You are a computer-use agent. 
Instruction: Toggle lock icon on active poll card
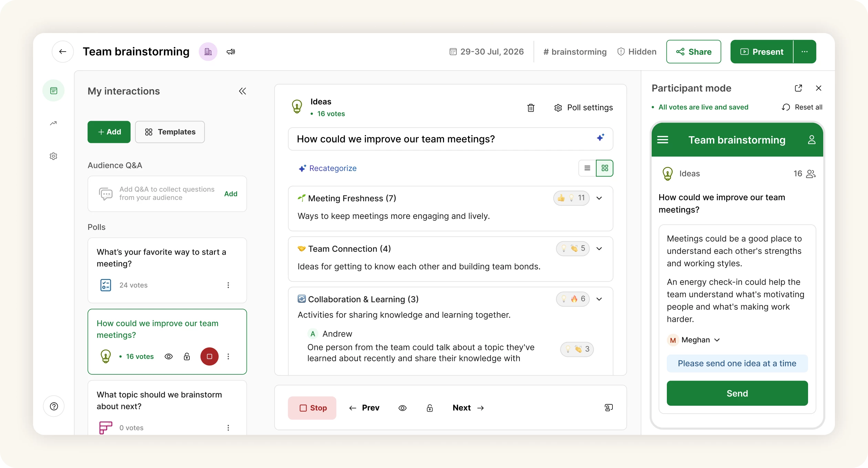click(187, 357)
